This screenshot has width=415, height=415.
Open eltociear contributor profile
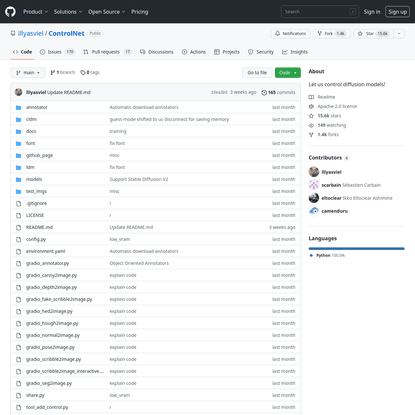pos(331,198)
